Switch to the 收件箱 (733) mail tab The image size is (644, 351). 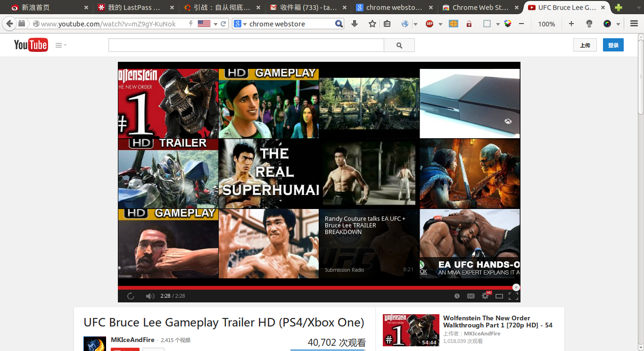[x=308, y=8]
